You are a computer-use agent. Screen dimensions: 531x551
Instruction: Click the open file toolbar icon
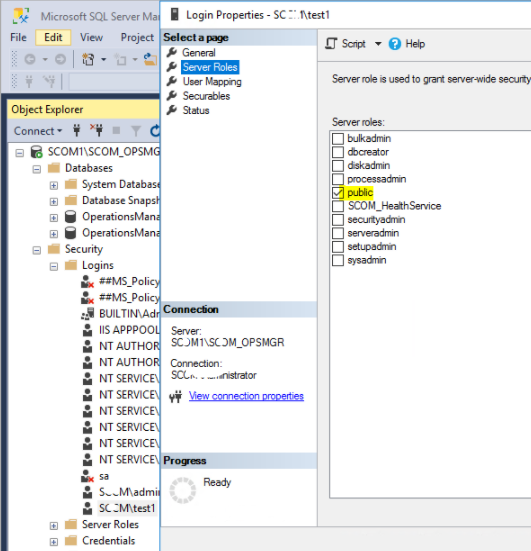coord(150,59)
